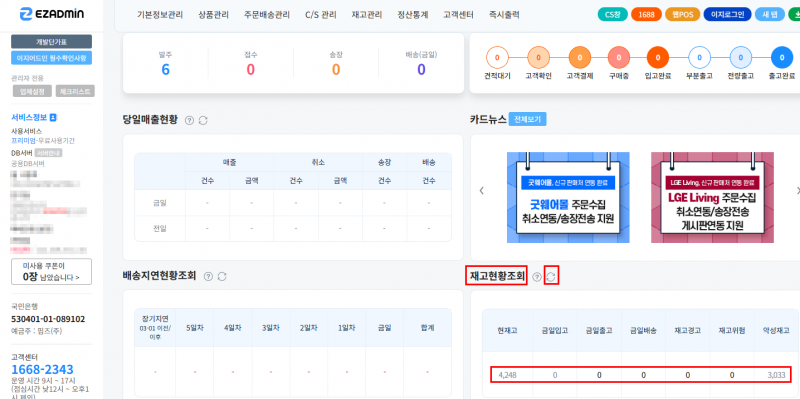Click the 발주 count 6
The height and width of the screenshot is (399, 800).
[x=165, y=69]
